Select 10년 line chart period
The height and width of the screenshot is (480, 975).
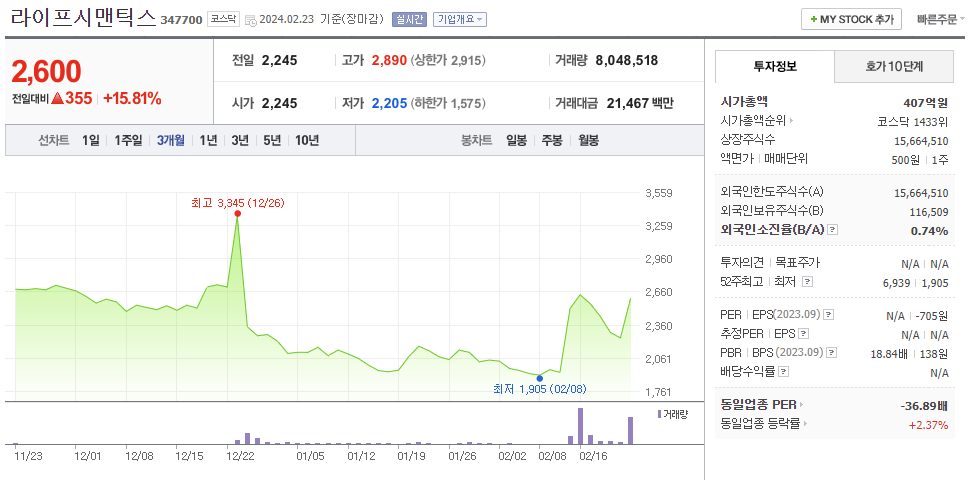click(307, 141)
